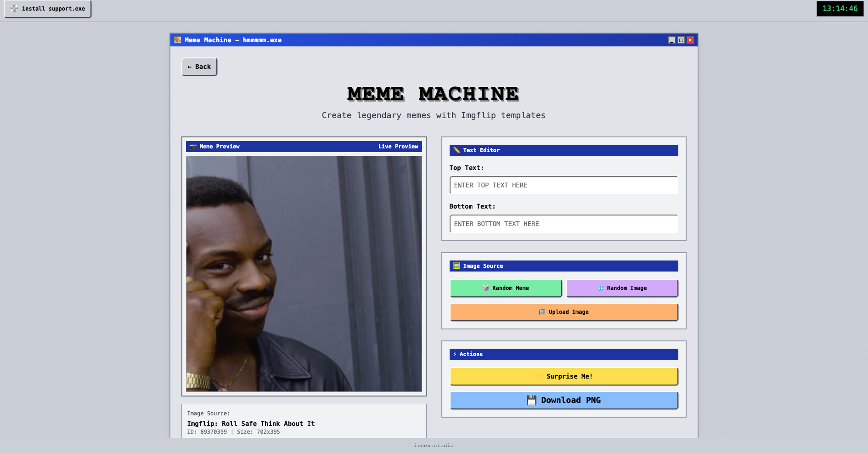Click the iveex.studio footer text

pos(434,446)
